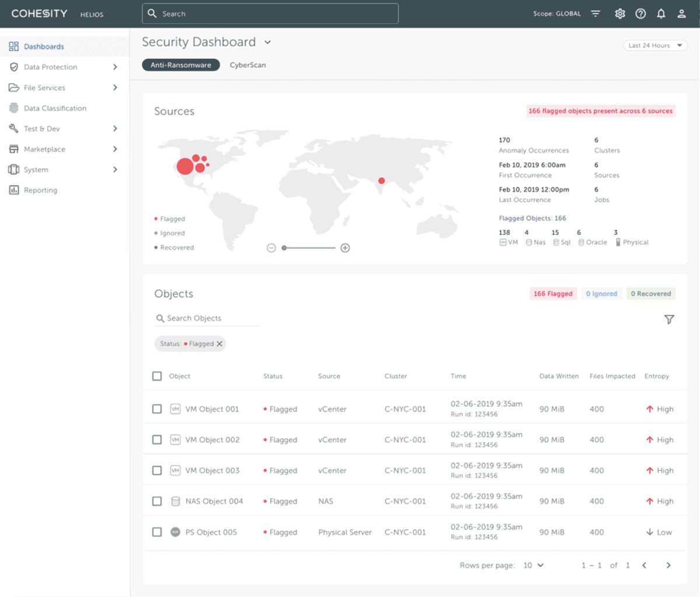
Task: Remove the Status: Flagged filter chip
Action: (220, 344)
